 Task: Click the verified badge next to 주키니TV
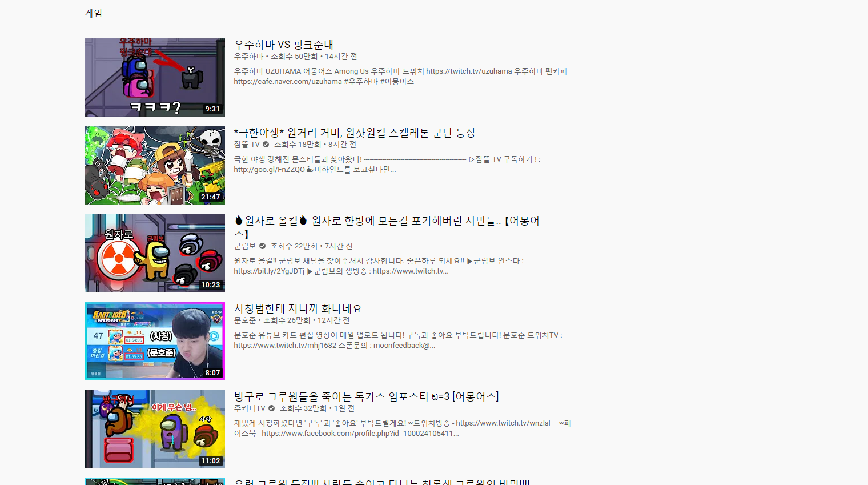coord(271,408)
